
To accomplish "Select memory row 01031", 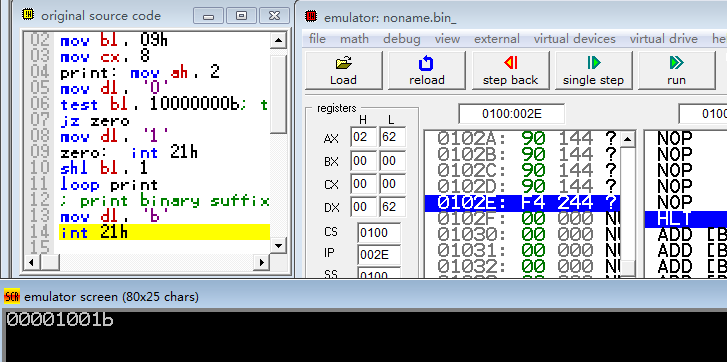I will coord(523,251).
